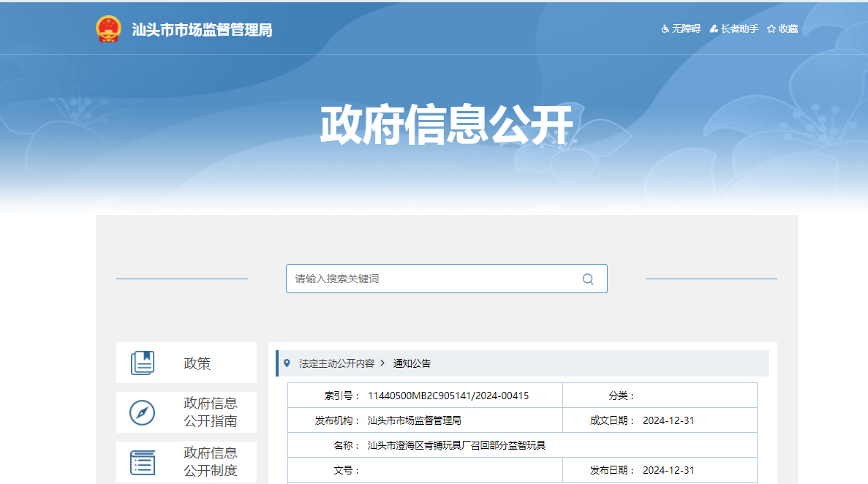The height and width of the screenshot is (484, 868).
Task: Click the breadcrumb chevron arrow
Action: click(x=382, y=363)
